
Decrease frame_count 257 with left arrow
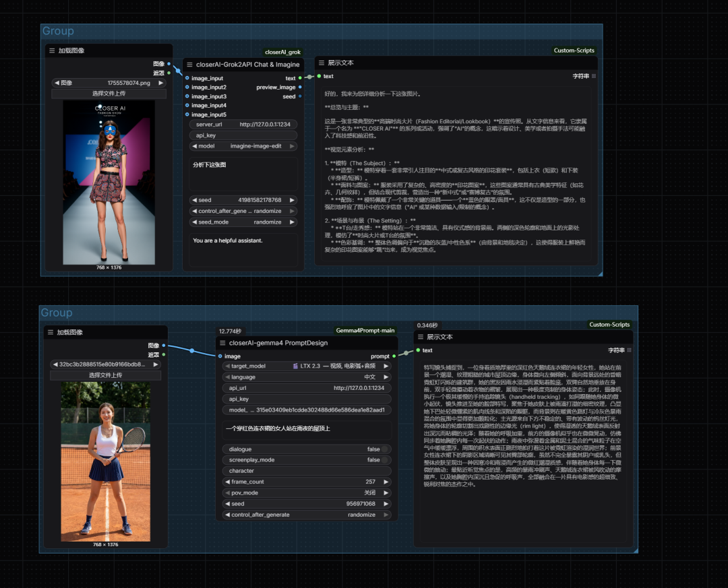click(228, 482)
